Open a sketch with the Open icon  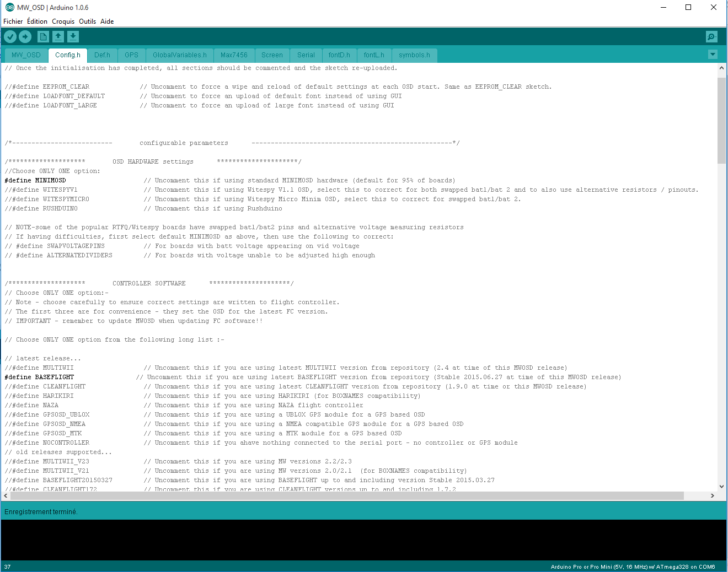(58, 36)
